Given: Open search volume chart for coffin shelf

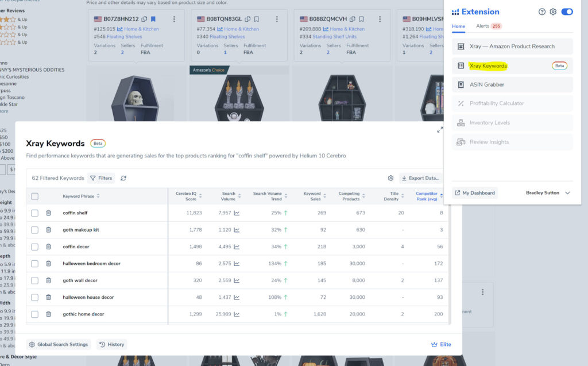Looking at the screenshot, I should click(x=237, y=213).
